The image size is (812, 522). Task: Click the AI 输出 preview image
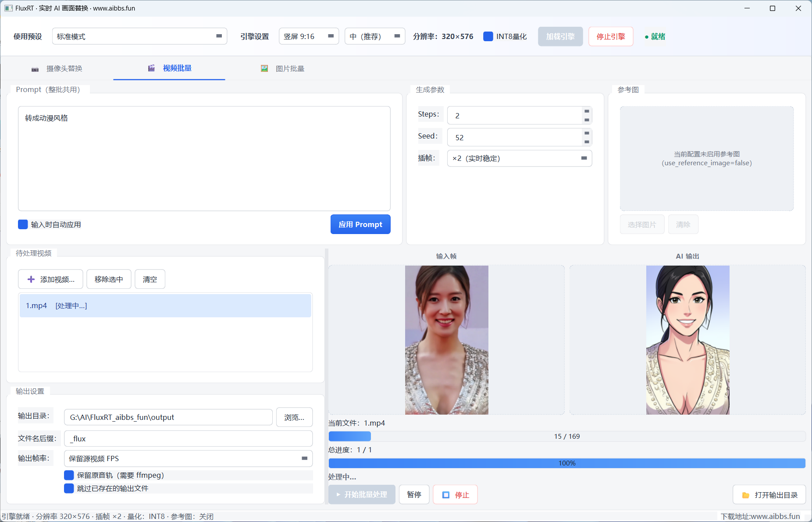point(687,340)
